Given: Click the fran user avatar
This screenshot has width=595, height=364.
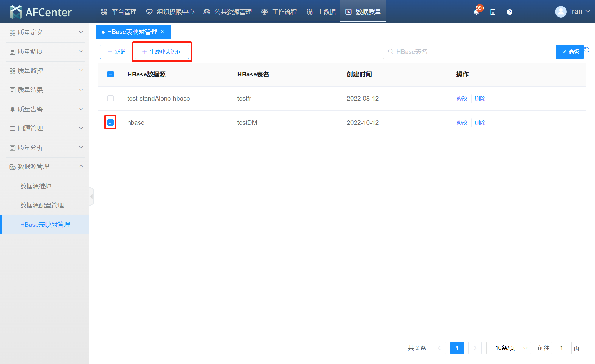Looking at the screenshot, I should [560, 12].
